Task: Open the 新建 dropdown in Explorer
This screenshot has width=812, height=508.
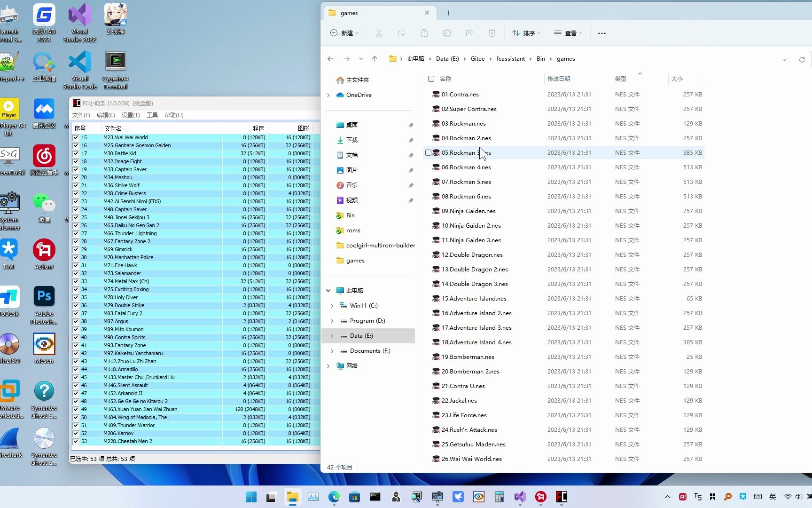Action: pyautogui.click(x=344, y=33)
